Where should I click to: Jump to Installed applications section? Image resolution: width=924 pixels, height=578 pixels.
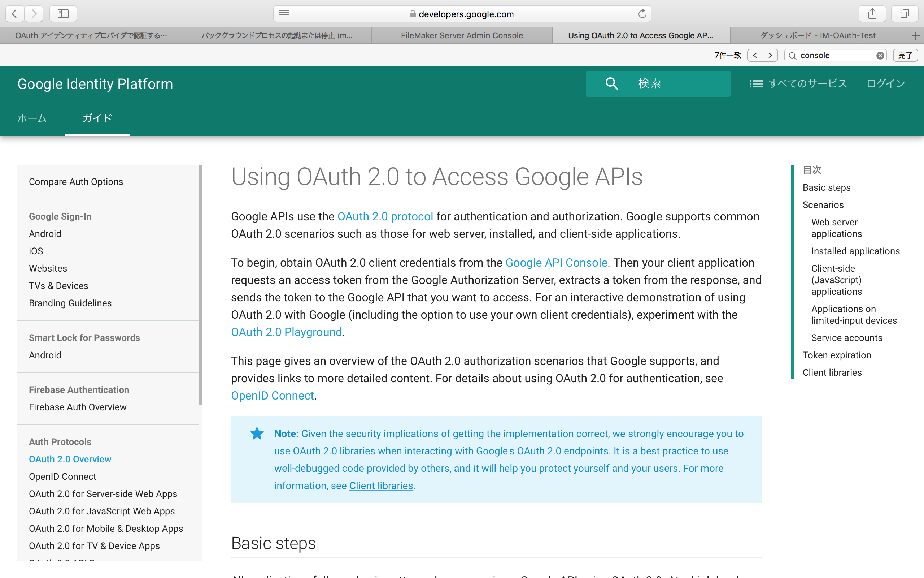click(x=855, y=251)
